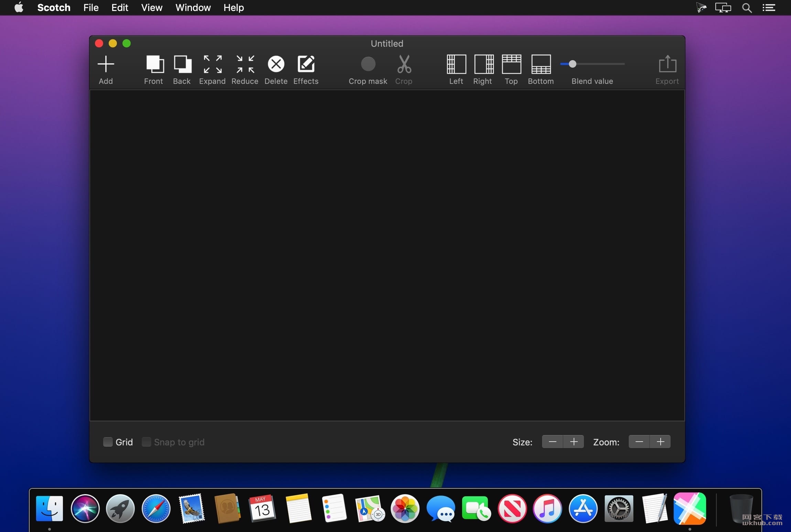
Task: Open the Apple menu
Action: [x=19, y=7]
